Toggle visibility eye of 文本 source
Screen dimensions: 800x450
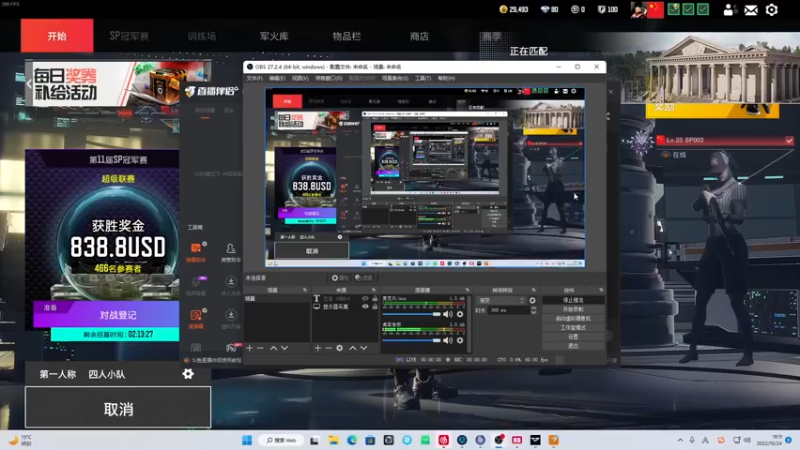(365, 298)
